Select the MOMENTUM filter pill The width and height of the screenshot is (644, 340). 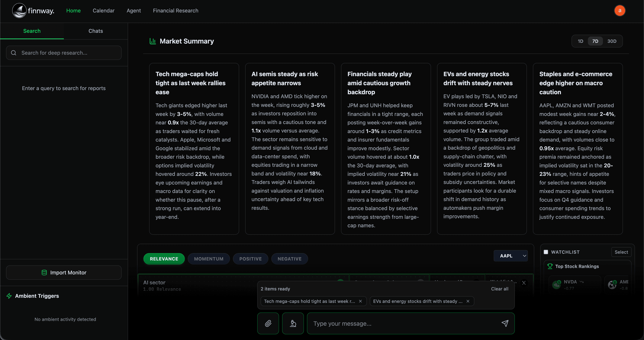coord(208,259)
